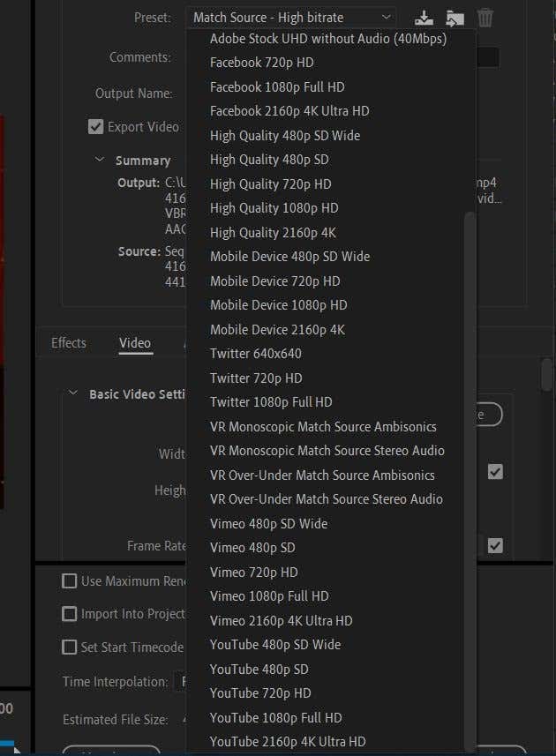
Task: Select YouTube 1080p Full HD preset
Action: click(x=275, y=717)
